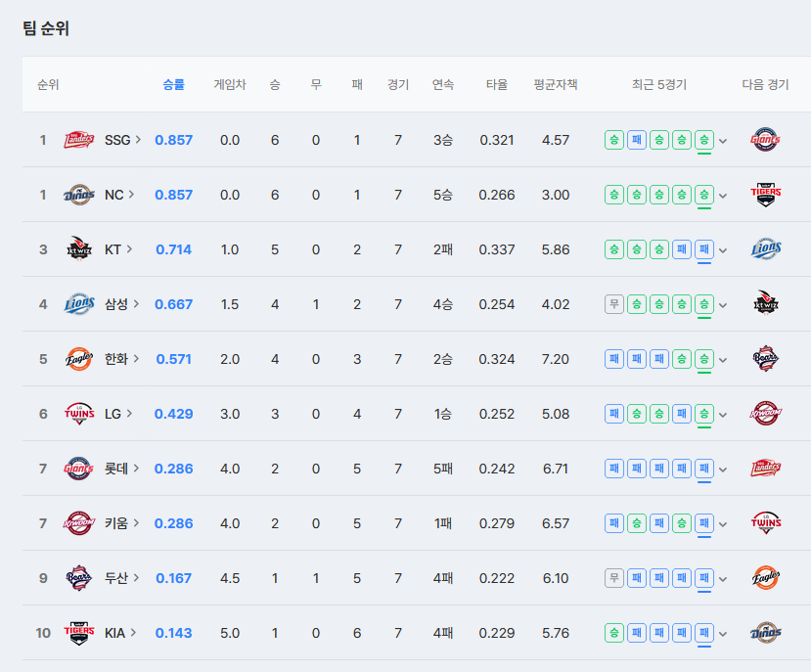Open the 키움 team page link
The image size is (811, 672).
coord(121,523)
